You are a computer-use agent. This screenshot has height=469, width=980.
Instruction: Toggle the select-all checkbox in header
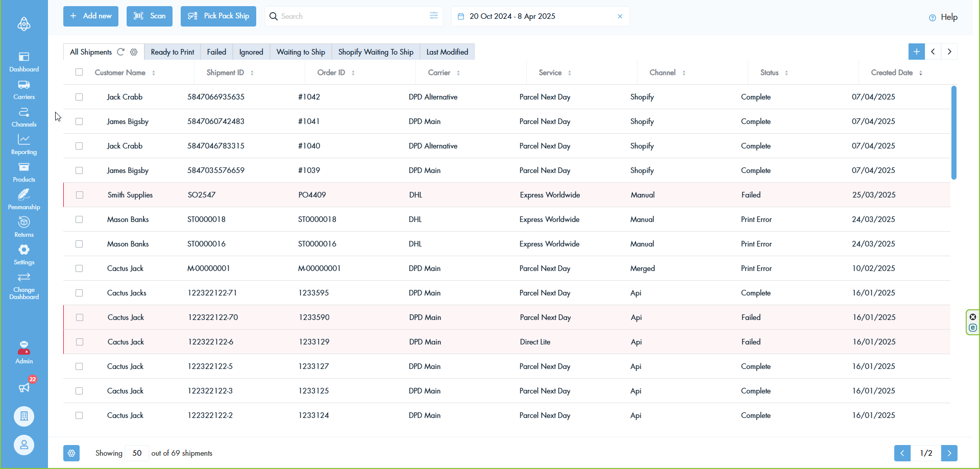click(79, 72)
